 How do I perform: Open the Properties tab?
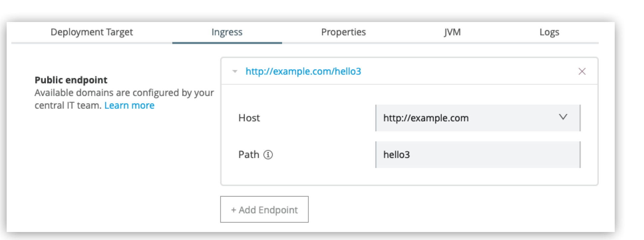[343, 32]
